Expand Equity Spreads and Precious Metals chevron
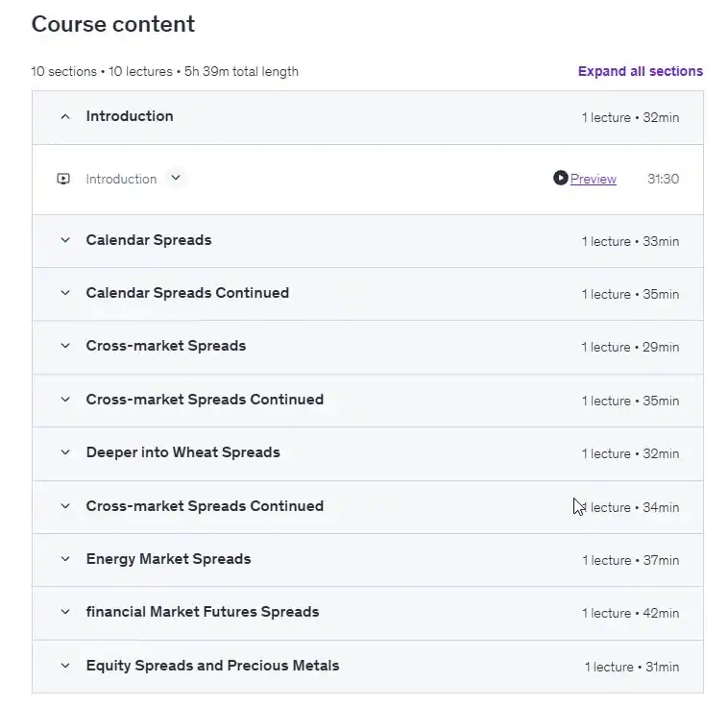The image size is (728, 706). tap(65, 666)
